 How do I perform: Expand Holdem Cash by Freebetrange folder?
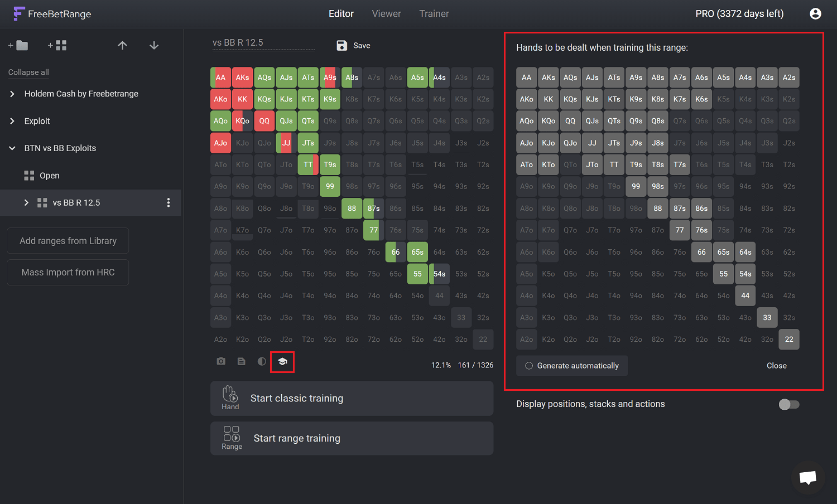[x=12, y=94]
